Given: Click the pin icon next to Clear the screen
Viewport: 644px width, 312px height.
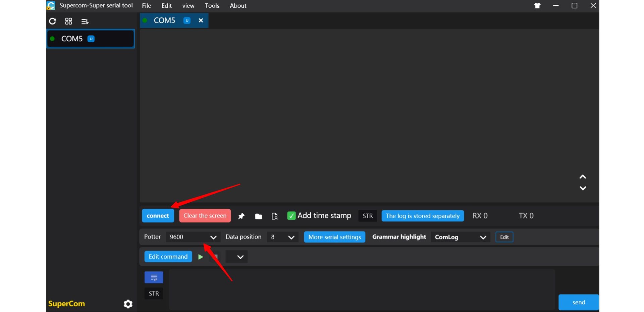Looking at the screenshot, I should (241, 216).
